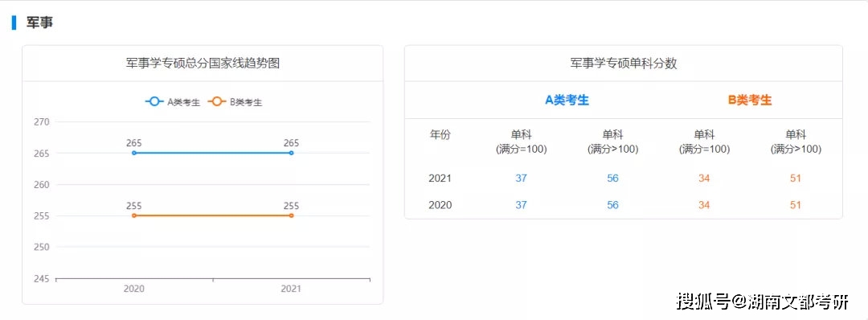Click the blue A类考生 trend line
Viewport: 868px width, 320px height.
[x=212, y=153]
